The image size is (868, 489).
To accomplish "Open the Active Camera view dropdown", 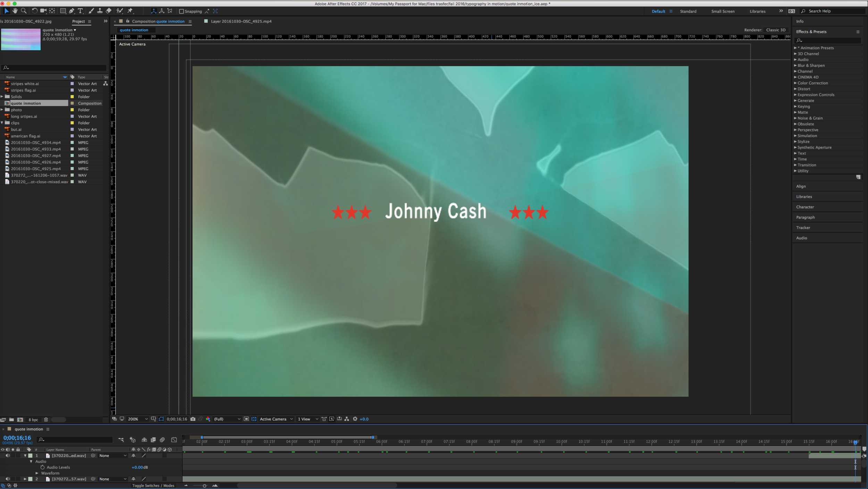I will 276,419.
